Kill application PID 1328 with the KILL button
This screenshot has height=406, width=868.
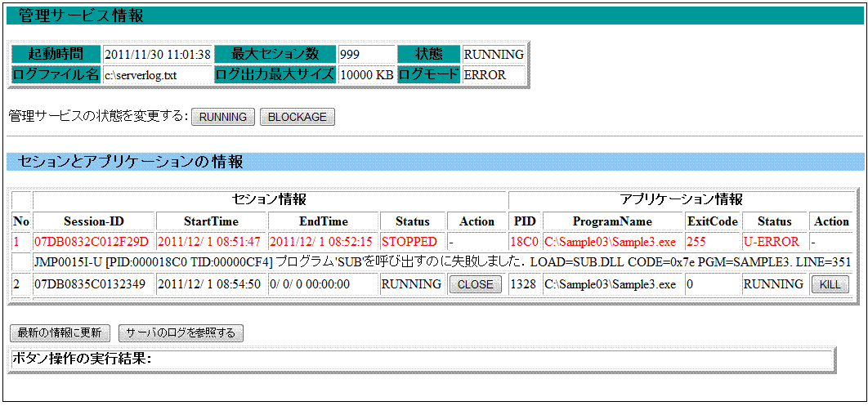point(830,284)
